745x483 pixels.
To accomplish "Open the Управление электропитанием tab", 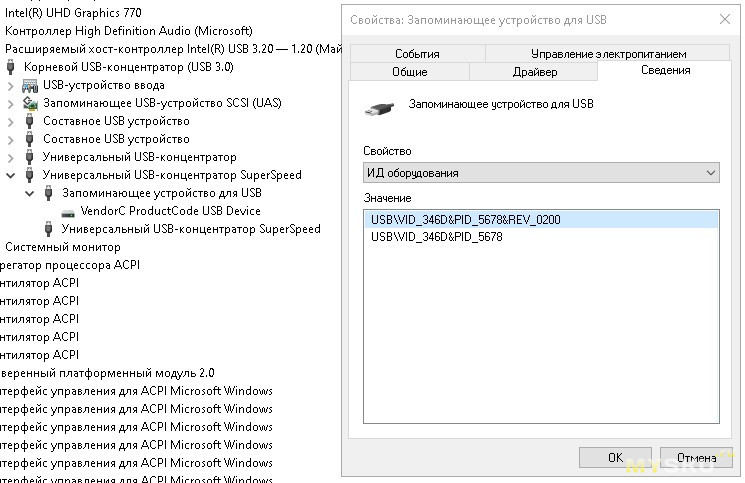I will tap(608, 54).
